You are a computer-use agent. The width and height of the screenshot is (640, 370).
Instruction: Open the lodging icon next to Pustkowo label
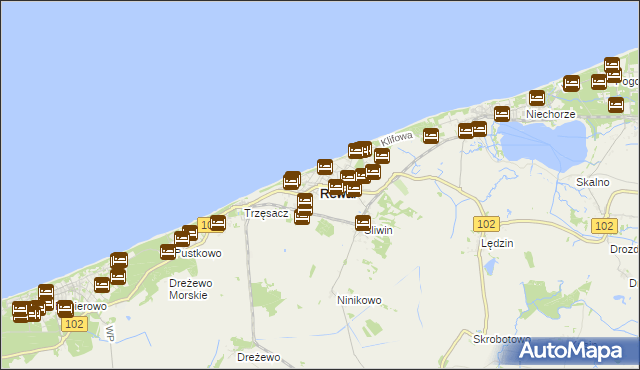point(168,252)
